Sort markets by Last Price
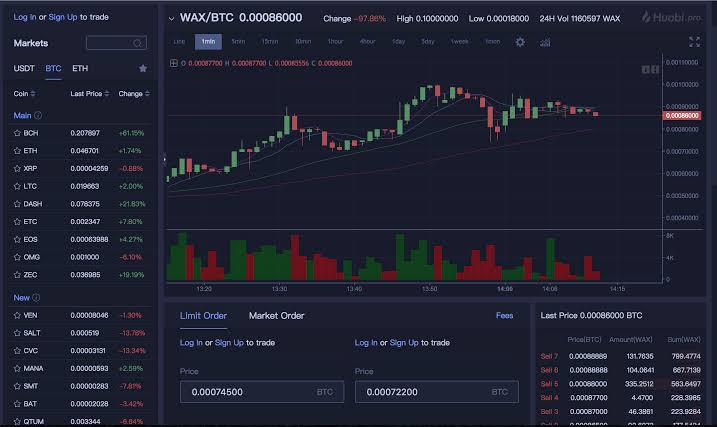 point(90,94)
